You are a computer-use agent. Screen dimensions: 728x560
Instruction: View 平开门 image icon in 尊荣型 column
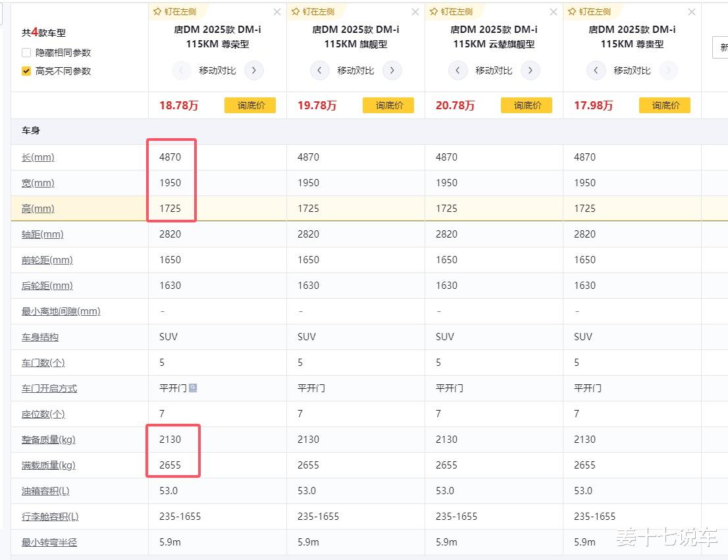(x=193, y=388)
